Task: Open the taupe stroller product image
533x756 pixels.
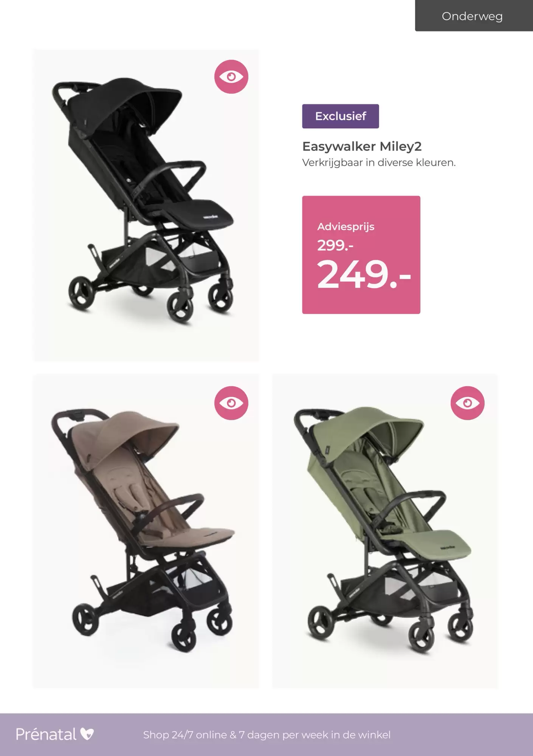Action: click(146, 531)
